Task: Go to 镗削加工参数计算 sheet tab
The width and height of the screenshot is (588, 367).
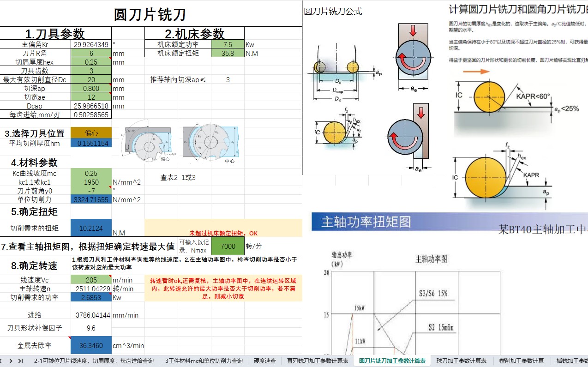Action: point(522,361)
